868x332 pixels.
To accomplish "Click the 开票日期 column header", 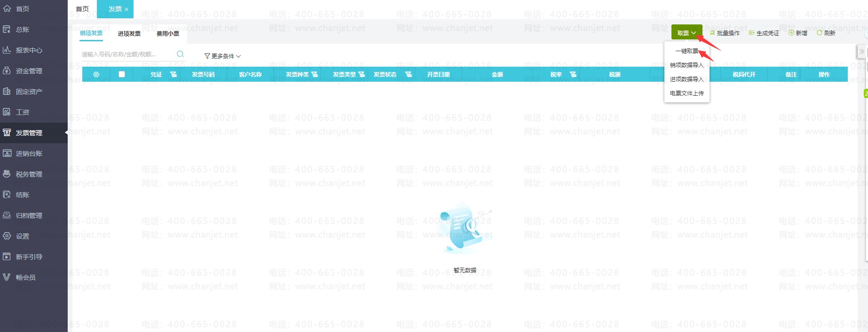I will (x=438, y=74).
